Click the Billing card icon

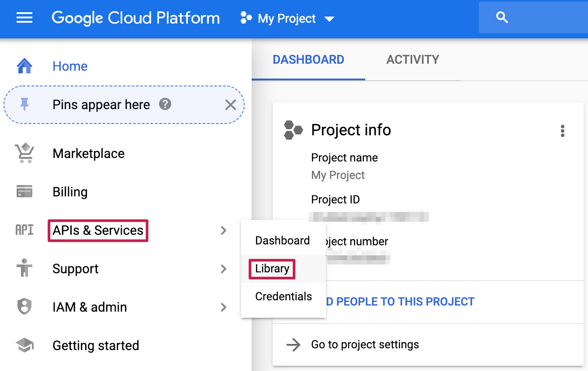(24, 192)
